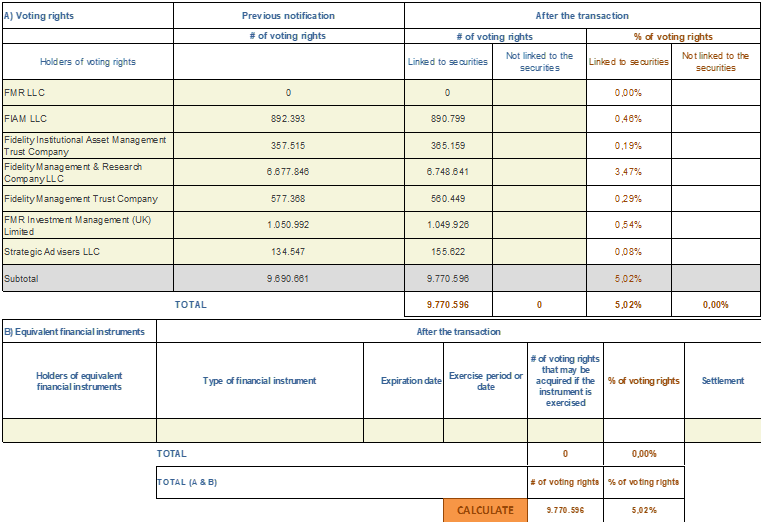Select the Strategic Advisers LLC cell
Screen dimensions: 763x531
88,252
